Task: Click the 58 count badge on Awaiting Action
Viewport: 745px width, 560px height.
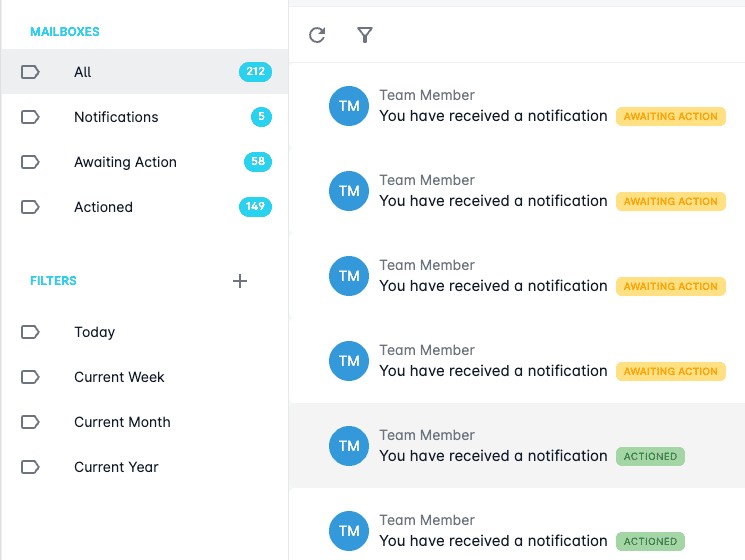Action: [x=258, y=161]
